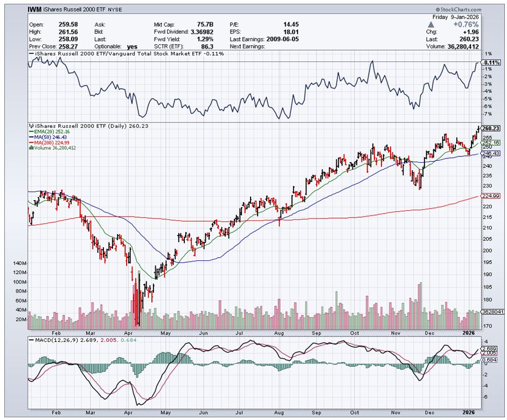Click the 260.23 last price axis label

tap(490, 129)
